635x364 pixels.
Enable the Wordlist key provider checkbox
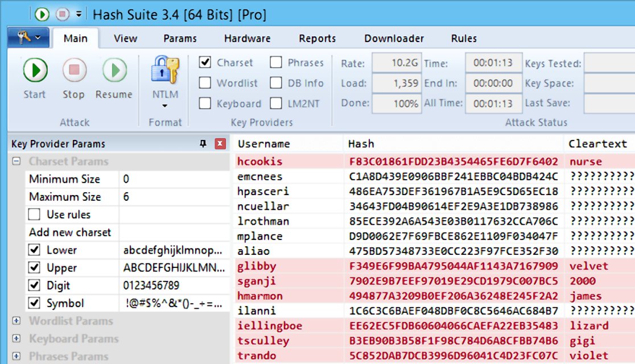(x=205, y=83)
